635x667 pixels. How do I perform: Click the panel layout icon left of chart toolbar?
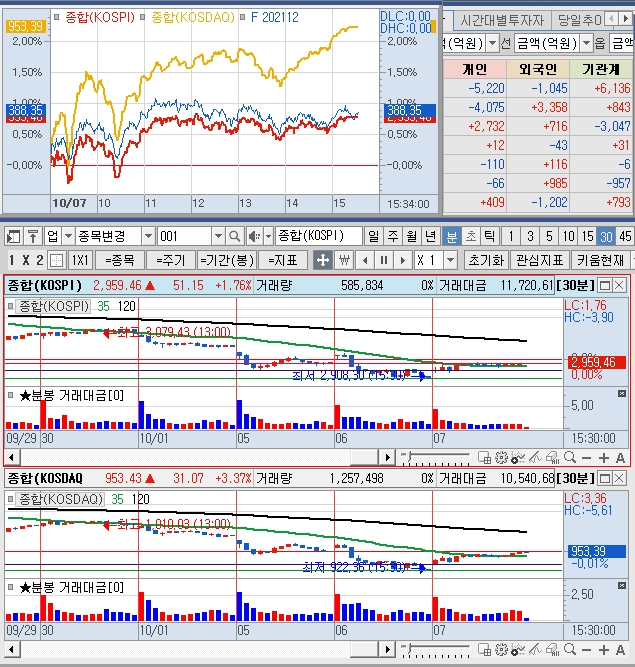[x=13, y=236]
